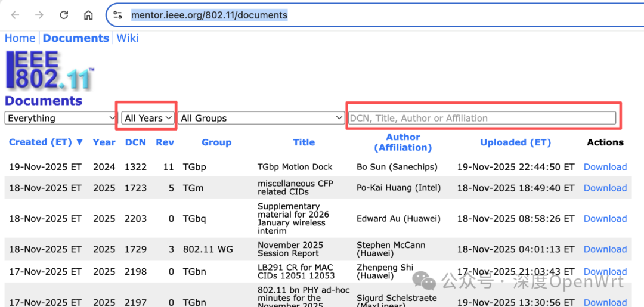Screen dimensions: 644x307
Task: Click DCN value 1322
Action: [135, 167]
